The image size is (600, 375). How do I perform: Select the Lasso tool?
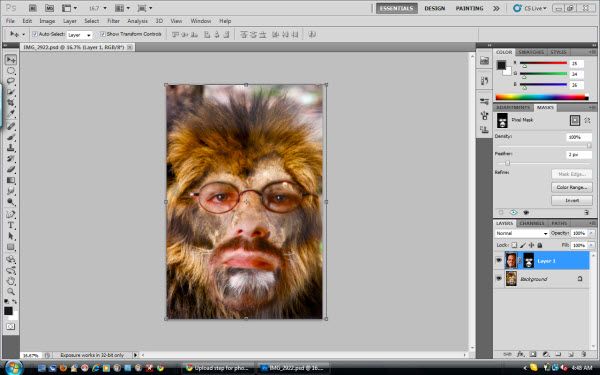[x=11, y=81]
